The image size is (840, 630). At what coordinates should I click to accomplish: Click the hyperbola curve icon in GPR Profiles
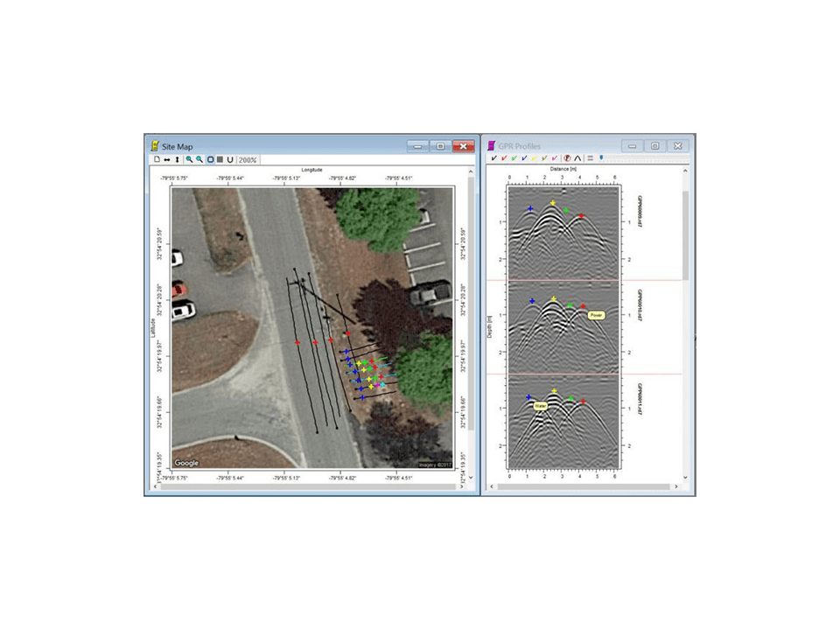pos(577,158)
